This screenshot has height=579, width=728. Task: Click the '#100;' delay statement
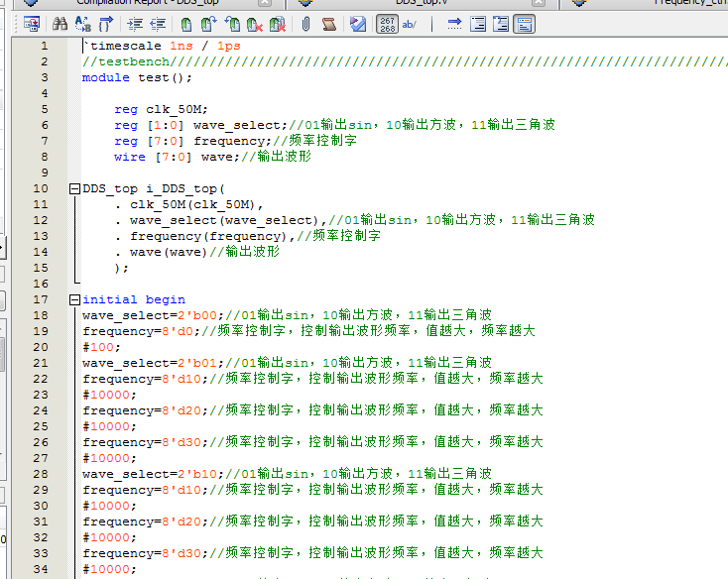(x=102, y=347)
